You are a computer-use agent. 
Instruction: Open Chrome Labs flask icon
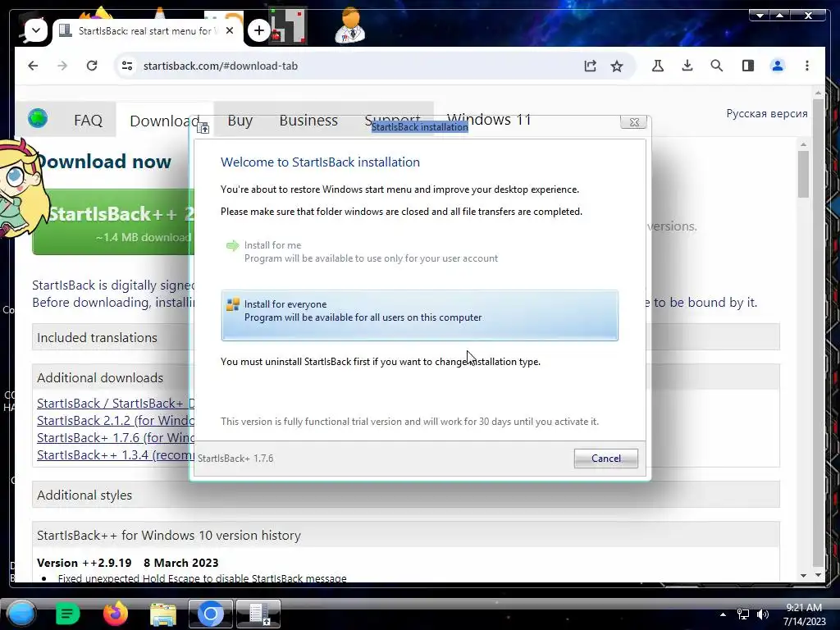click(658, 66)
